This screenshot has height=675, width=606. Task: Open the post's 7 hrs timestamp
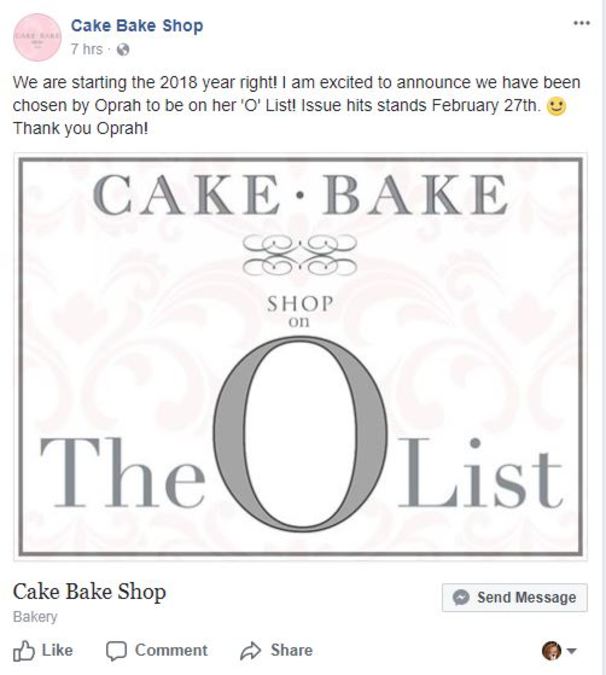(x=87, y=48)
